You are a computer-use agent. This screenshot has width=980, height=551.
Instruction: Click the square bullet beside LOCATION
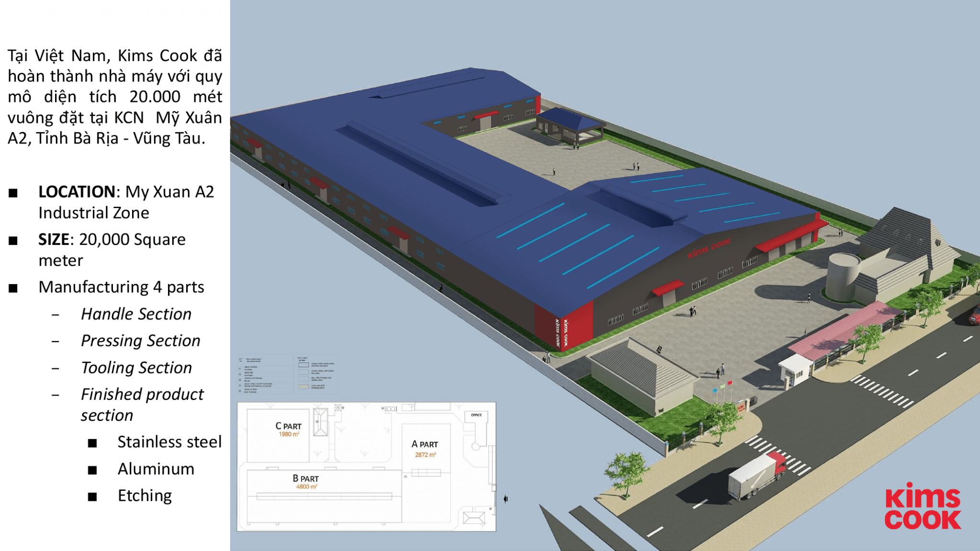[x=13, y=193]
